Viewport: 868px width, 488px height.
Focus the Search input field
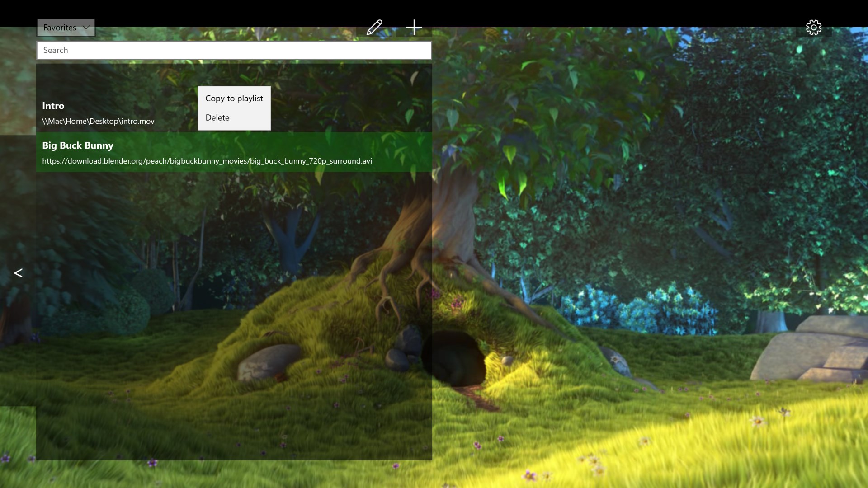pyautogui.click(x=234, y=50)
